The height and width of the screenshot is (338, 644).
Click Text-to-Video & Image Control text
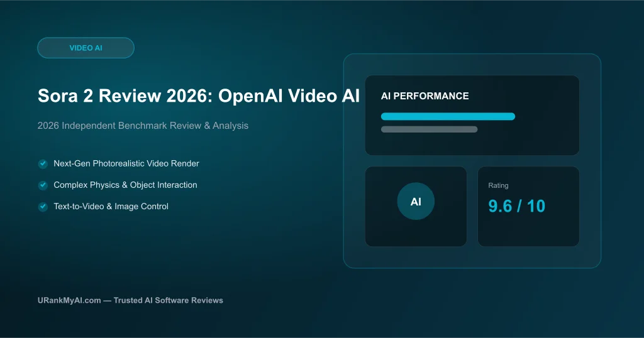111,206
